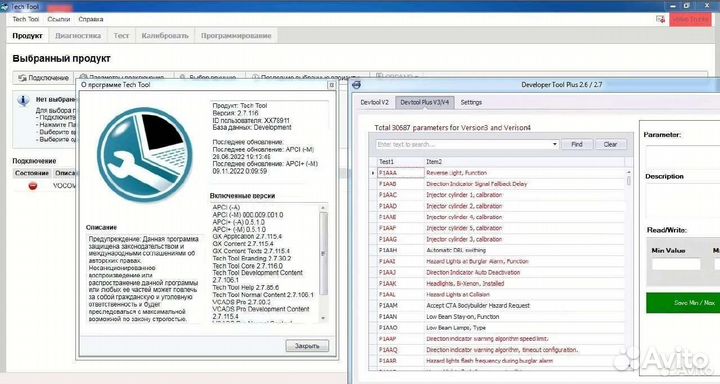
Task: Click the Parameter text box in the right panel
Action: coord(683,156)
